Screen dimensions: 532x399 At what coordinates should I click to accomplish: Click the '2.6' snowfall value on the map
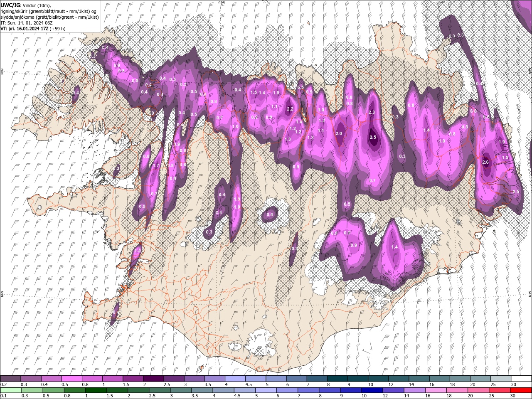pyautogui.click(x=485, y=163)
